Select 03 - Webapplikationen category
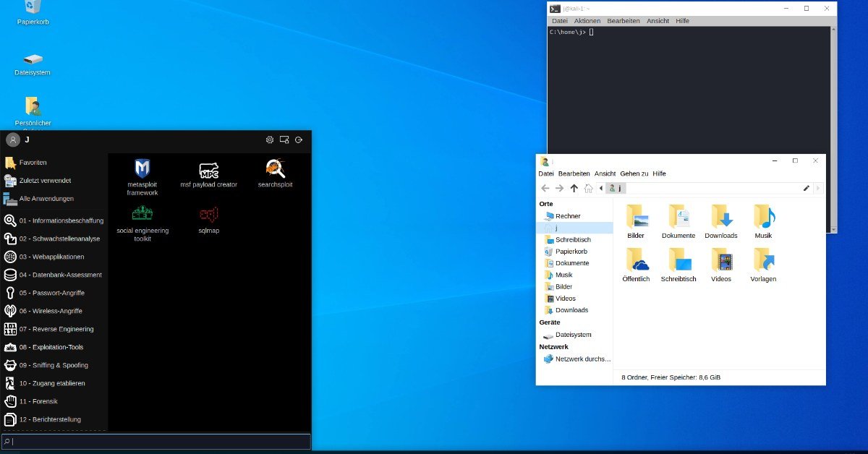Viewport: 868px width, 454px height. (x=54, y=257)
